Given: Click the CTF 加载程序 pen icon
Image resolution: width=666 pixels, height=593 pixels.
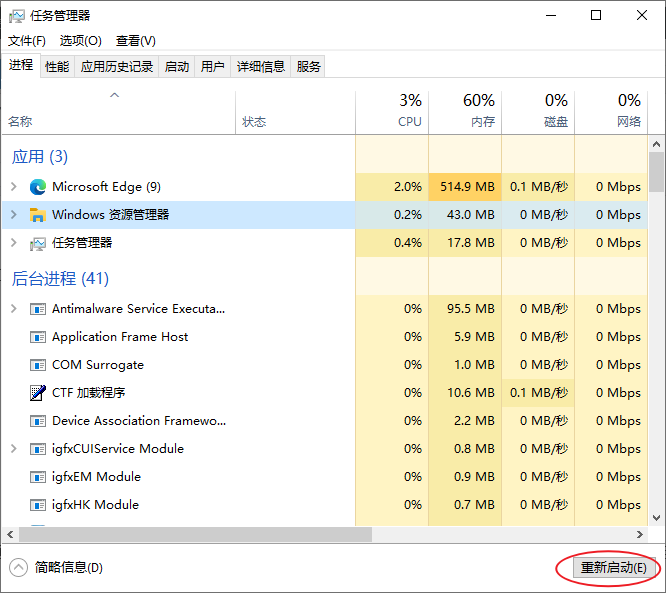Looking at the screenshot, I should [x=38, y=393].
